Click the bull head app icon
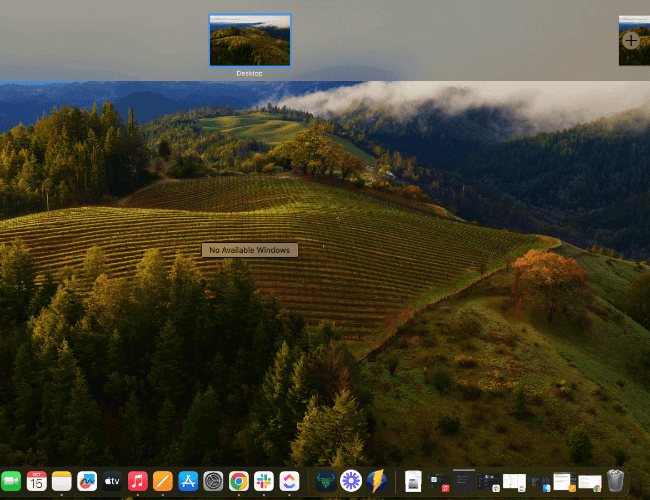 click(x=325, y=481)
